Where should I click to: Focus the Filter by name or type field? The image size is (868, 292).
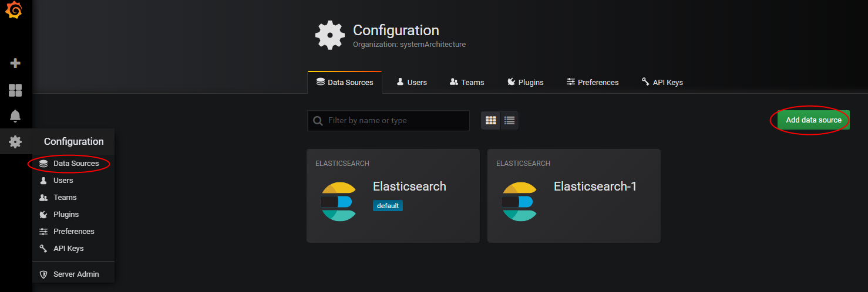388,121
